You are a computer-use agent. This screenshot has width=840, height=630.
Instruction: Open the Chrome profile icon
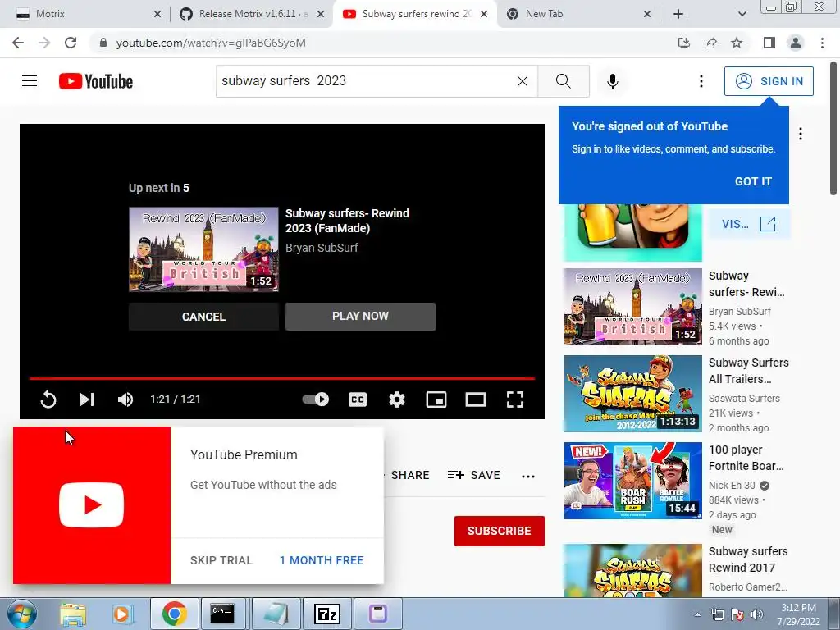click(796, 43)
